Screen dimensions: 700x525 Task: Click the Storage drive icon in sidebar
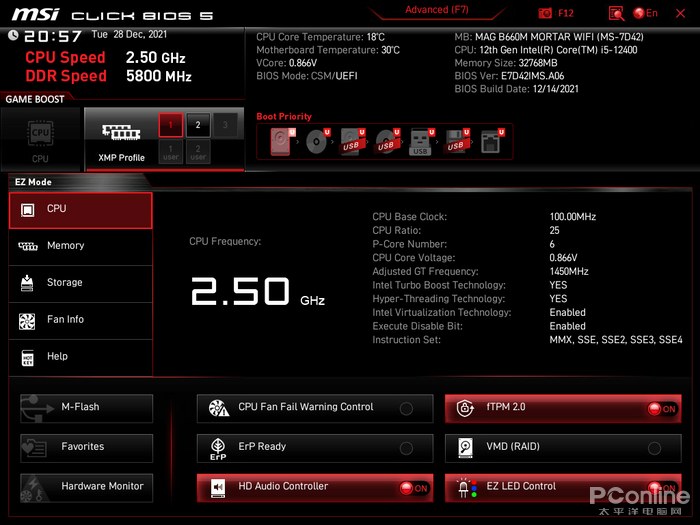click(27, 283)
